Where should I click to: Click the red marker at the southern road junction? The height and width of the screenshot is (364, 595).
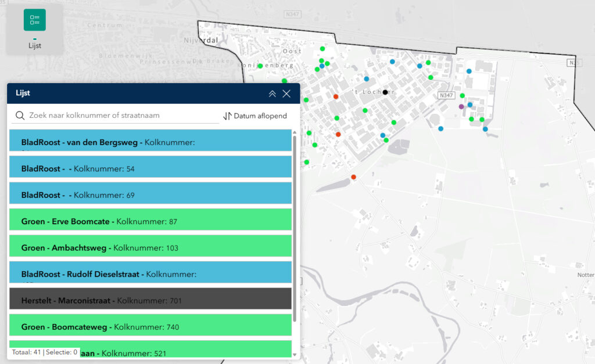[353, 177]
